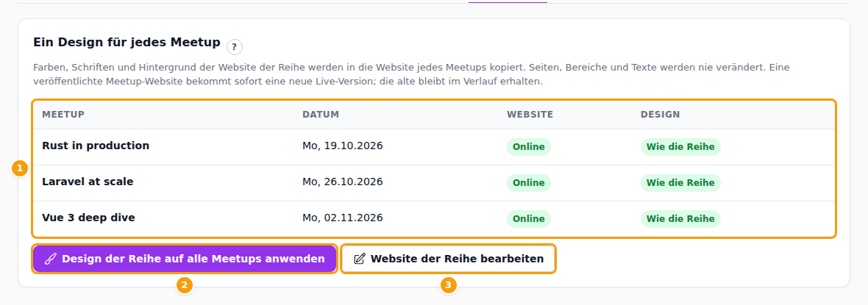The image size is (868, 305).
Task: Select the 'Vue 3 deep dive' meetup name
Action: tap(88, 218)
